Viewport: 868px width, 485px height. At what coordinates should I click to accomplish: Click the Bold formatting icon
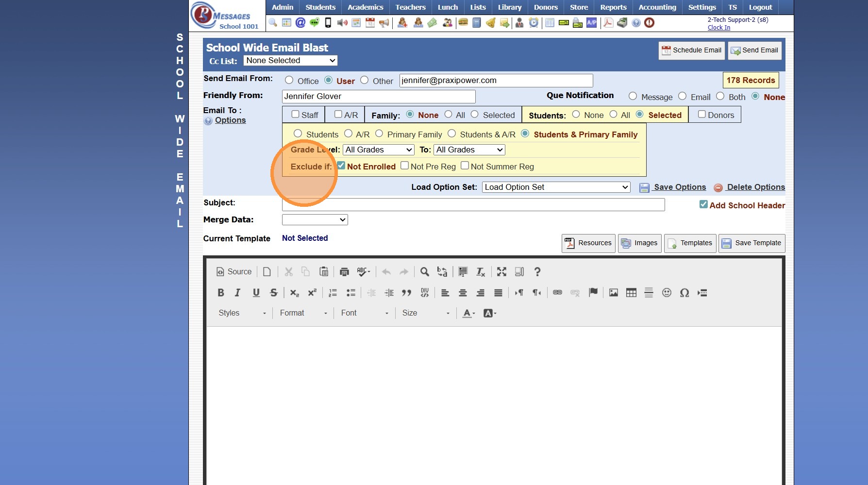pyautogui.click(x=221, y=293)
